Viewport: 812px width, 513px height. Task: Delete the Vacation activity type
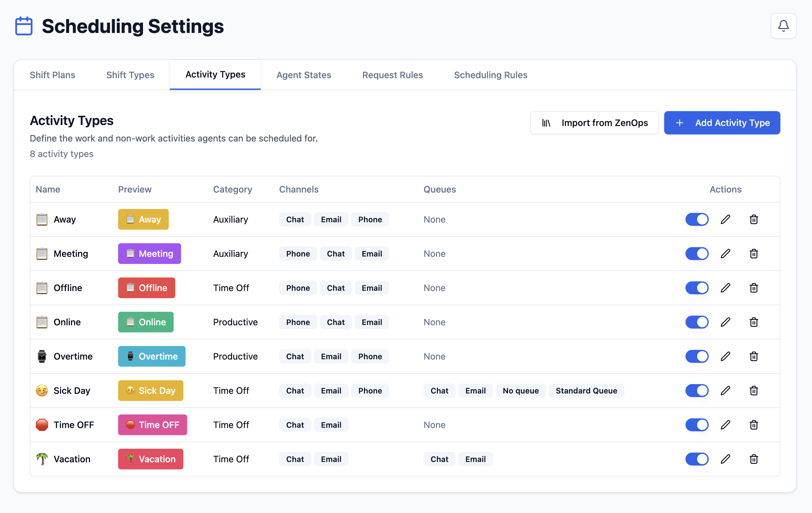(754, 459)
